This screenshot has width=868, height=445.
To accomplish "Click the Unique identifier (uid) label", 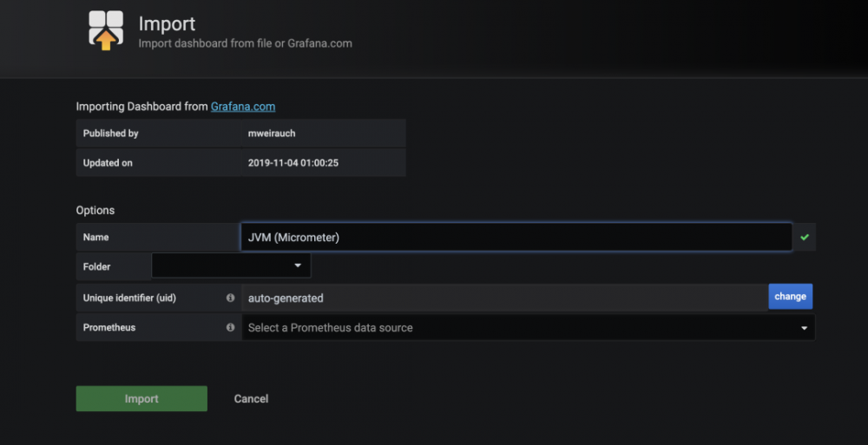I will click(x=129, y=298).
